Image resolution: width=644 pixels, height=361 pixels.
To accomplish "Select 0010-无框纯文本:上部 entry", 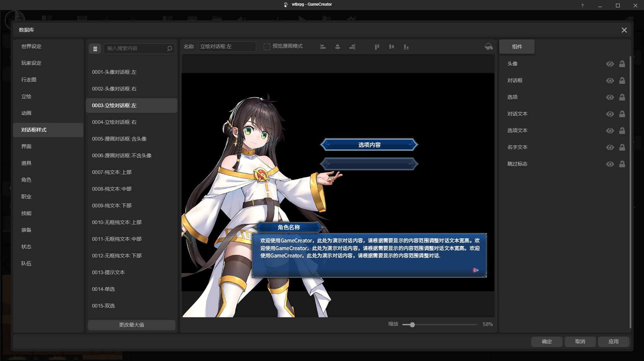I will (131, 222).
